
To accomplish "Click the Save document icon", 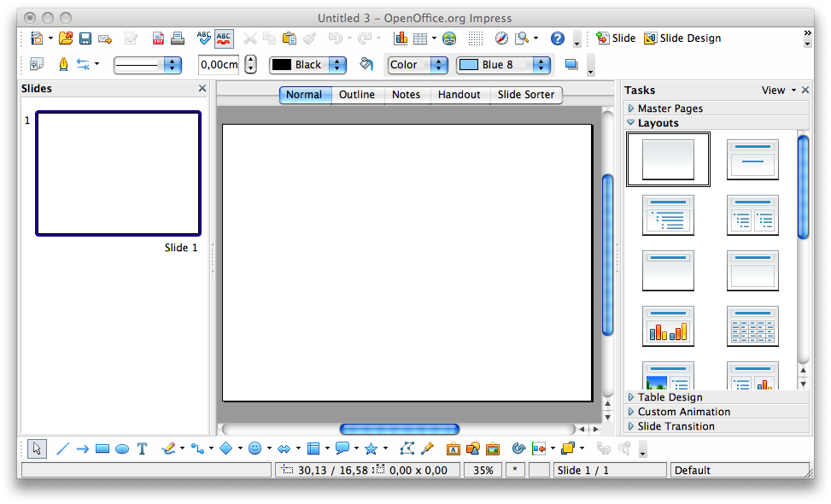I will (x=85, y=38).
